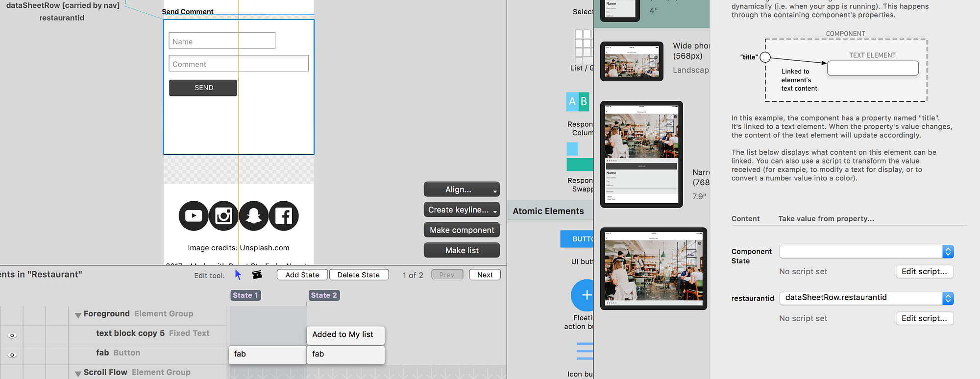
Task: Open the Create keyline... dropdown
Action: (462, 210)
